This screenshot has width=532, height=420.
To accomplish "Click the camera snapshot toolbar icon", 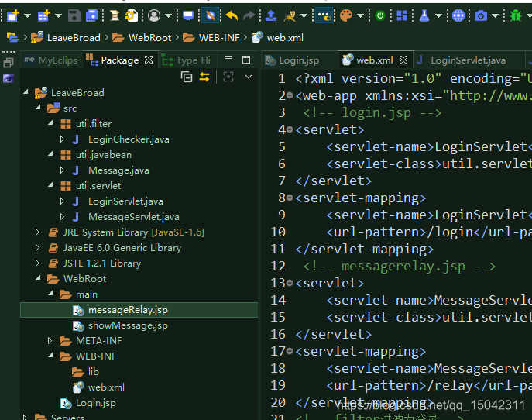I will coord(480,15).
